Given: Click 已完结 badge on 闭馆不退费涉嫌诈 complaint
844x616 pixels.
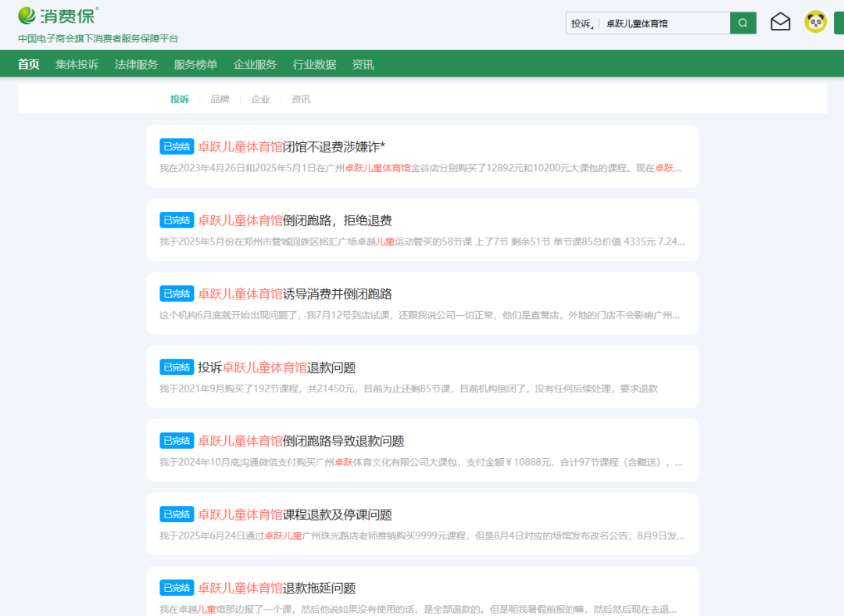Looking at the screenshot, I should tap(177, 146).
